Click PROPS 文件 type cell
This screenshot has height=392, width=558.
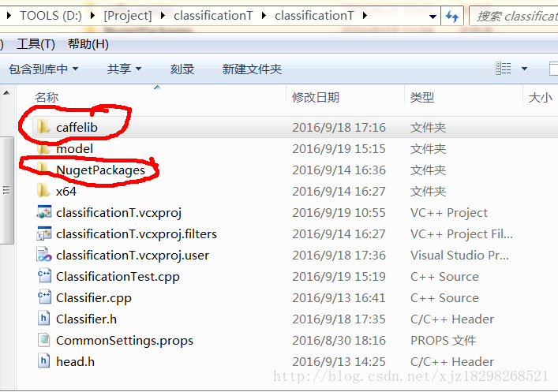click(x=443, y=341)
